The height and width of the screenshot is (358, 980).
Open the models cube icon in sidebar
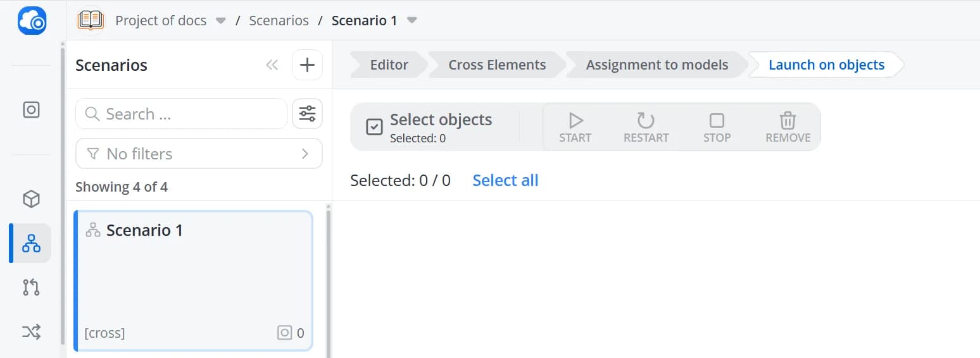[x=31, y=199]
